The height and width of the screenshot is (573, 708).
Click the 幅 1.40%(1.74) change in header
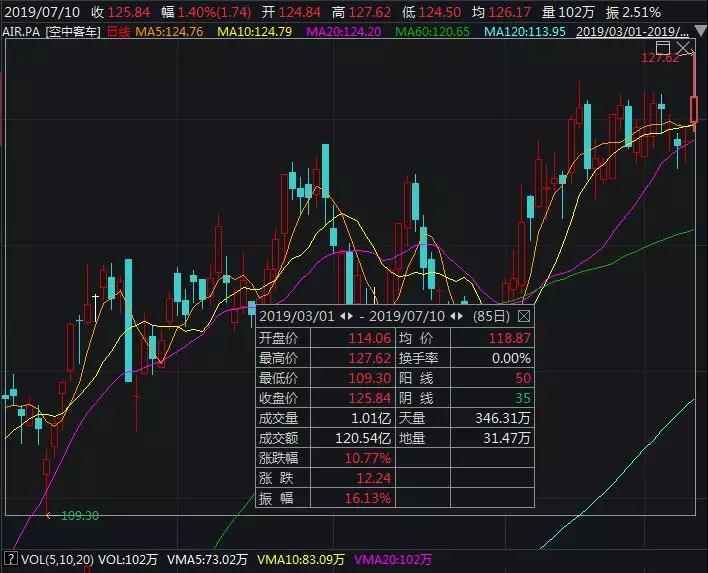206,12
